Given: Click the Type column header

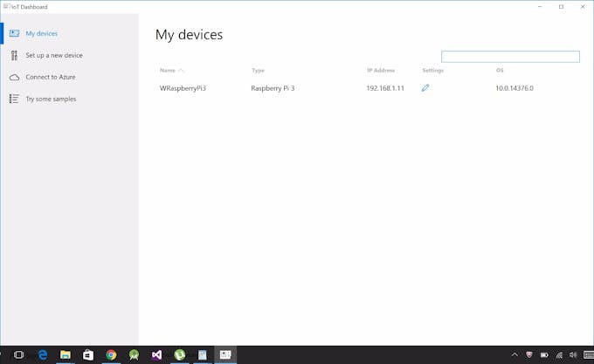Looking at the screenshot, I should tap(258, 71).
